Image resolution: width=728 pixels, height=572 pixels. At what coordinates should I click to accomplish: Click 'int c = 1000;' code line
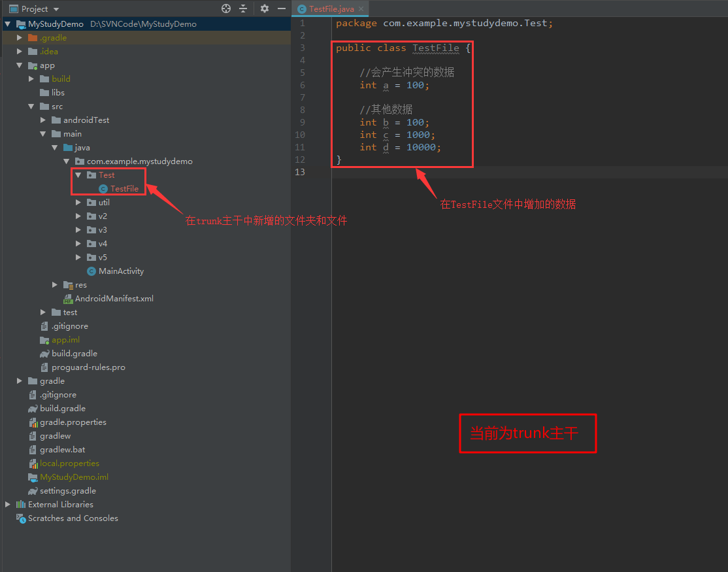tap(397, 135)
